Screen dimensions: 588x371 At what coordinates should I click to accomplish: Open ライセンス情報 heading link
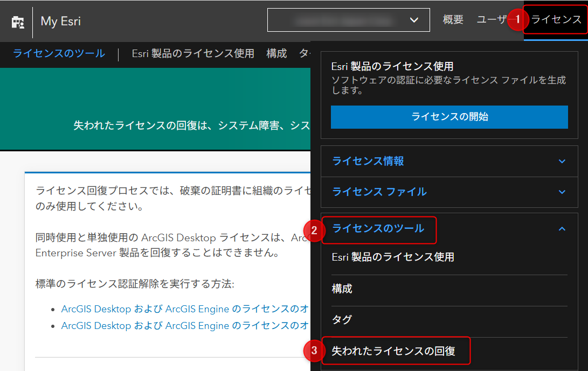368,161
